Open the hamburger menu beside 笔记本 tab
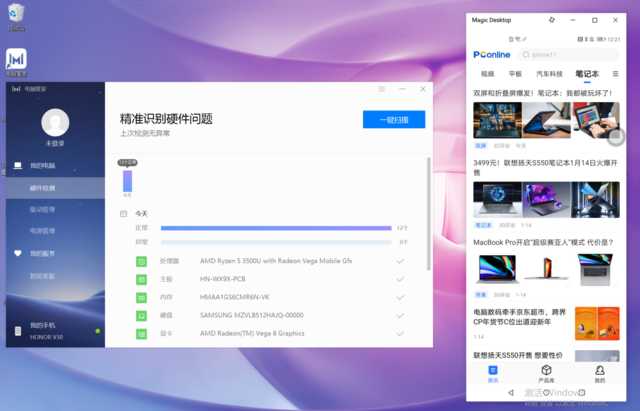This screenshot has height=411, width=640. pyautogui.click(x=615, y=74)
